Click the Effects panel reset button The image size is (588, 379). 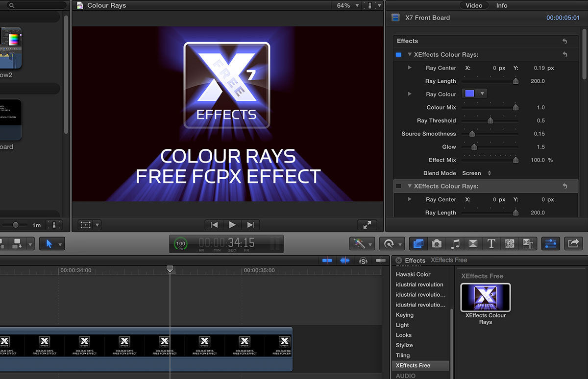tap(564, 41)
